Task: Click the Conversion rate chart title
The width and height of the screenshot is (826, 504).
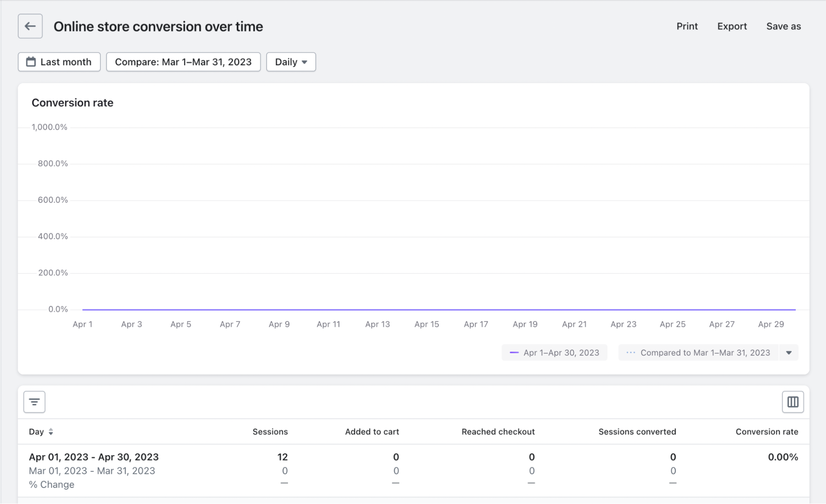Action: (x=72, y=102)
